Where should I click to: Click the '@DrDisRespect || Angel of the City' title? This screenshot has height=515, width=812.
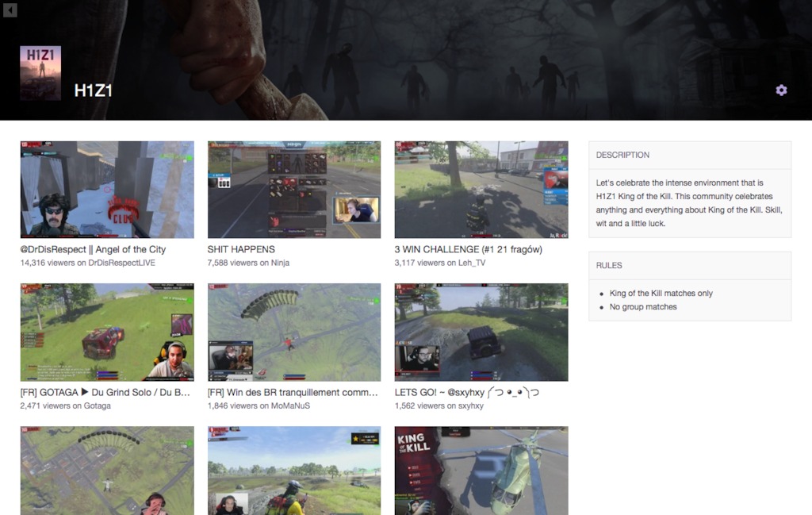click(x=93, y=249)
